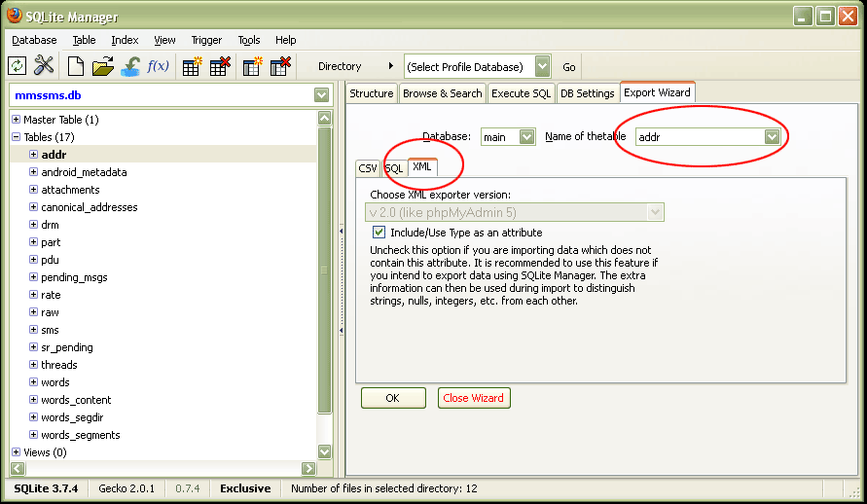The height and width of the screenshot is (504, 867).
Task: Expand the android_metadata table node
Action: tap(33, 172)
